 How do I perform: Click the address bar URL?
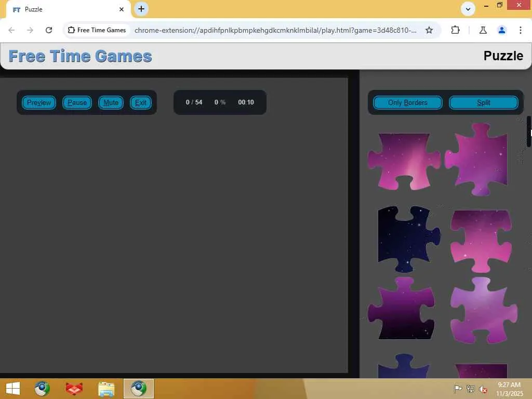275,30
